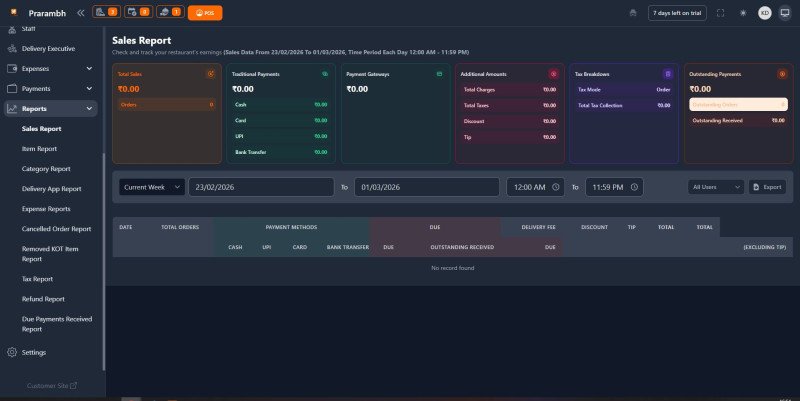Viewport: 800px width, 401px height.
Task: Open Removed KOT Item Report
Action: [50, 254]
